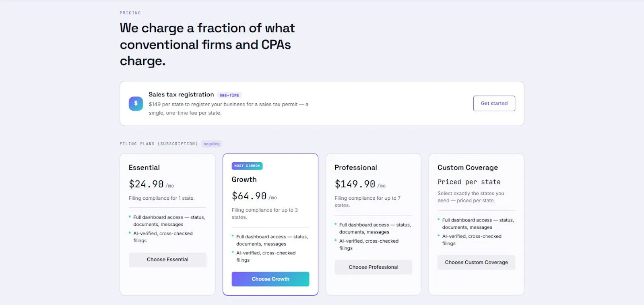Click the dollar sign sales tax icon
Screen dimensions: 644x305
point(136,103)
